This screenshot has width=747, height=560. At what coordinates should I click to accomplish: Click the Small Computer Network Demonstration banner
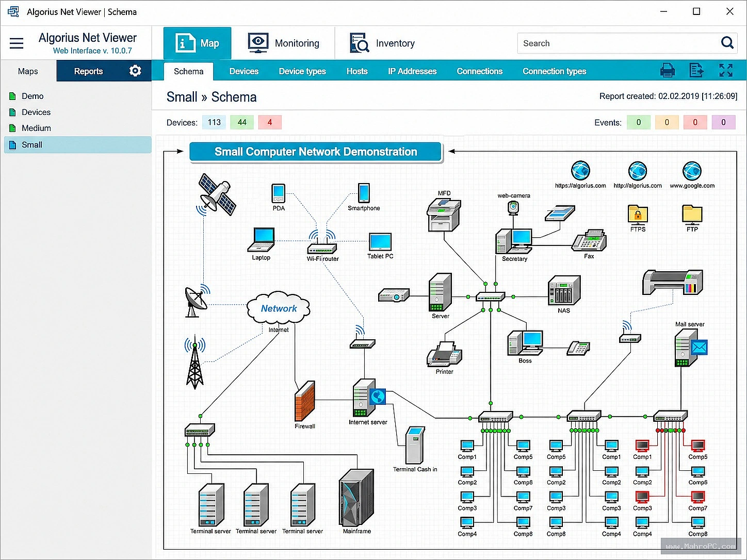316,152
